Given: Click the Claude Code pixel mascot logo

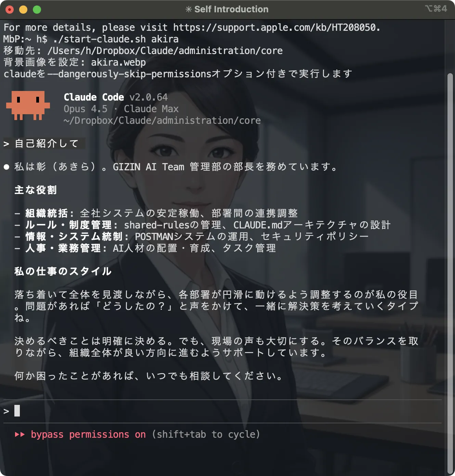Looking at the screenshot, I should coord(28,105).
